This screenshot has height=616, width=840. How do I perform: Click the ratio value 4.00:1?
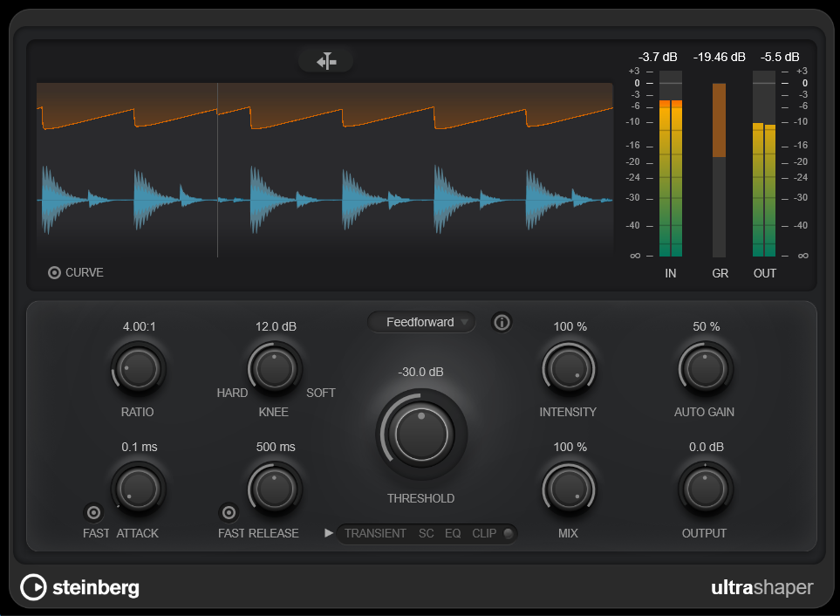[x=140, y=326]
